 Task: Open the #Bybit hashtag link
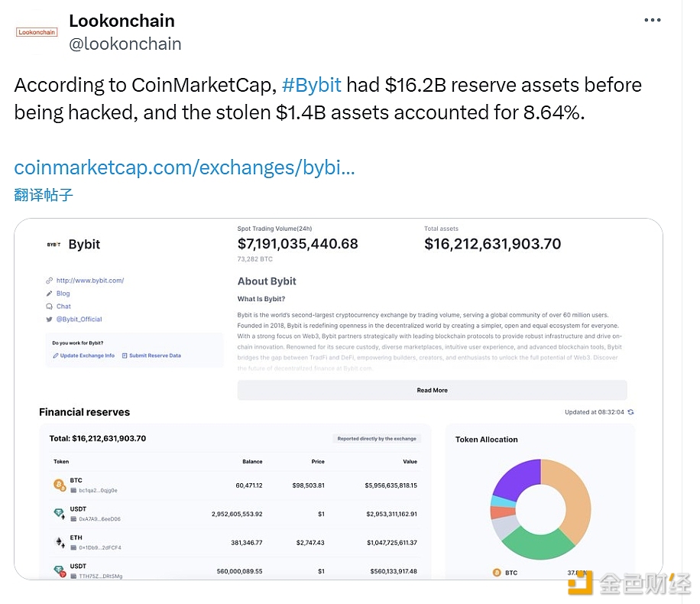click(x=312, y=85)
